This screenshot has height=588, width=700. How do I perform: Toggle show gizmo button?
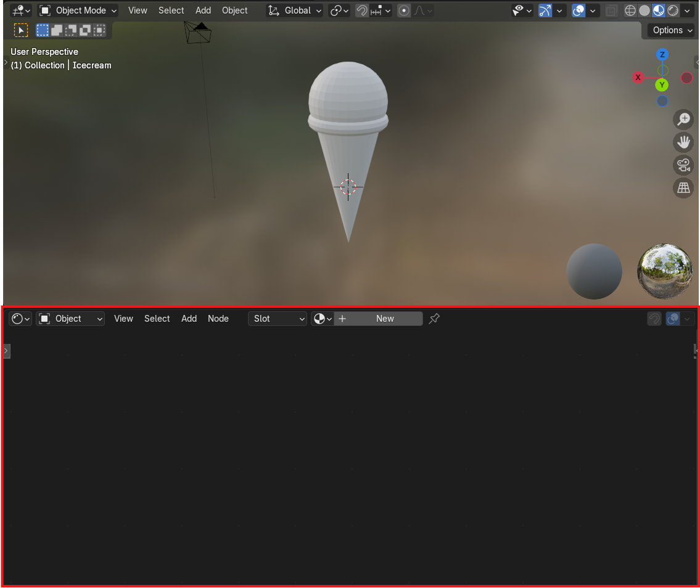tap(545, 10)
